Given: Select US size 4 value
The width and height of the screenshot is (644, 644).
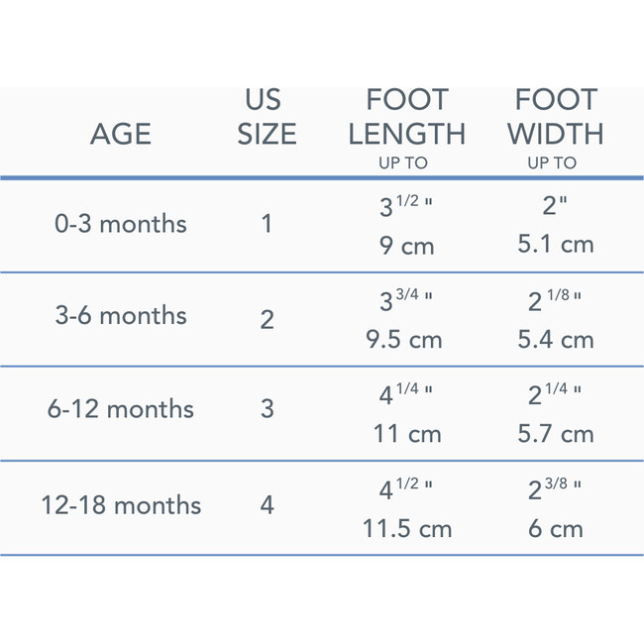Looking at the screenshot, I should 267,505.
